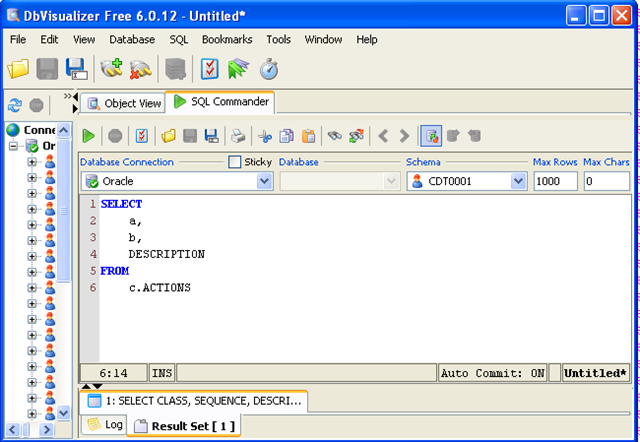Click the tree horizontal scrollbar right arrow

[47, 429]
